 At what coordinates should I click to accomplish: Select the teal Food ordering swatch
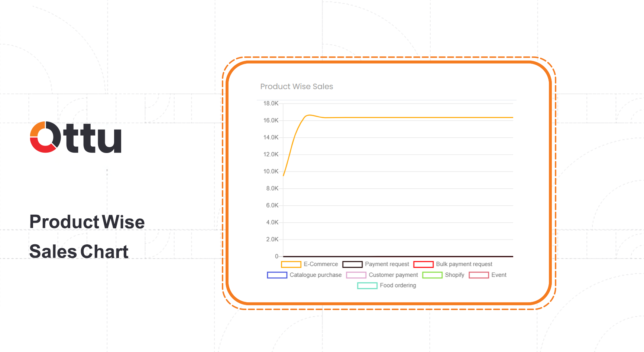tap(367, 286)
